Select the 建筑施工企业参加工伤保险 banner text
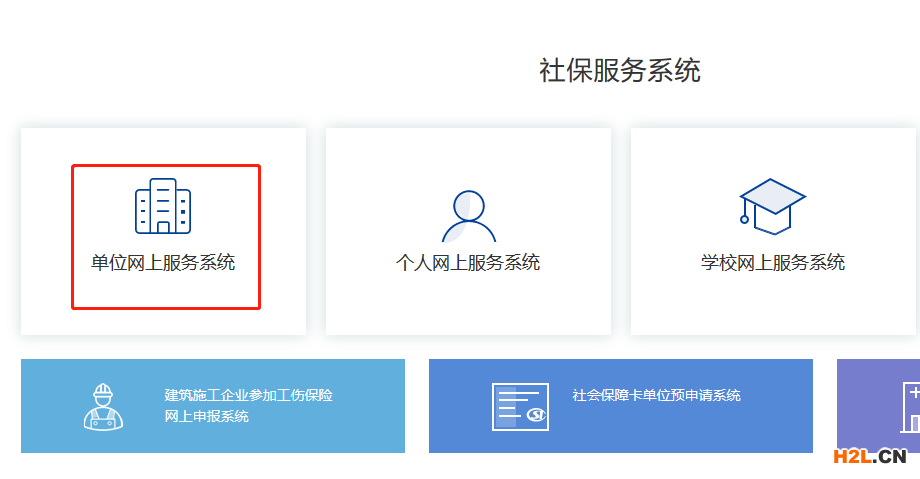Viewport: 920px width, 479px height. tap(248, 395)
